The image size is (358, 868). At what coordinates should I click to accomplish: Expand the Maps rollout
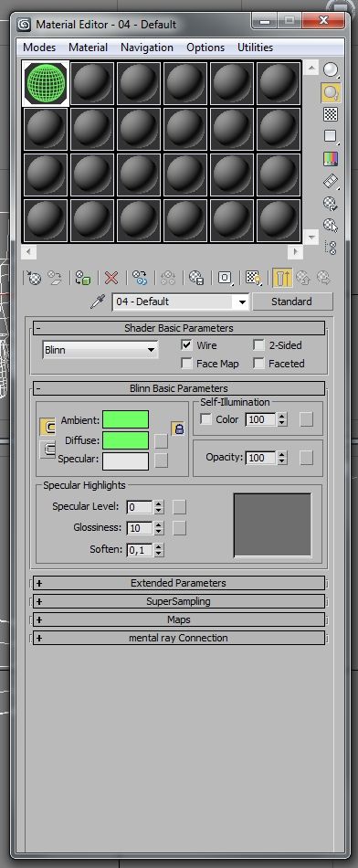179,619
